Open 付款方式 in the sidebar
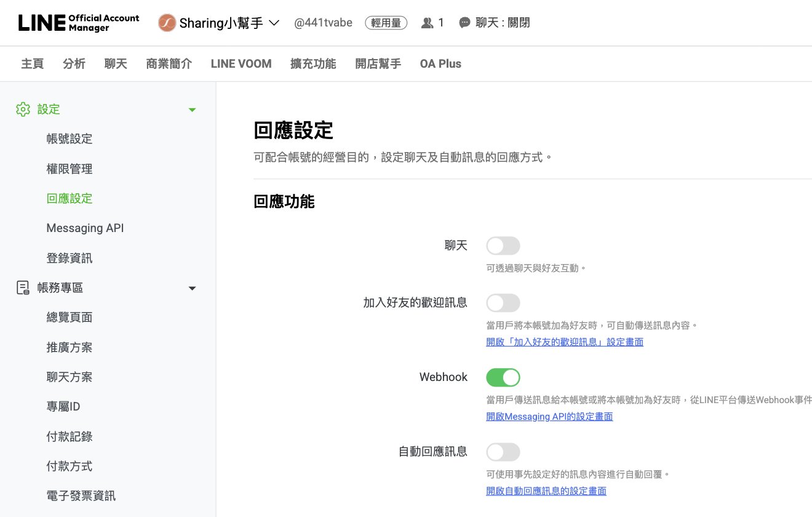Viewport: 812px width, 517px height. click(x=70, y=466)
